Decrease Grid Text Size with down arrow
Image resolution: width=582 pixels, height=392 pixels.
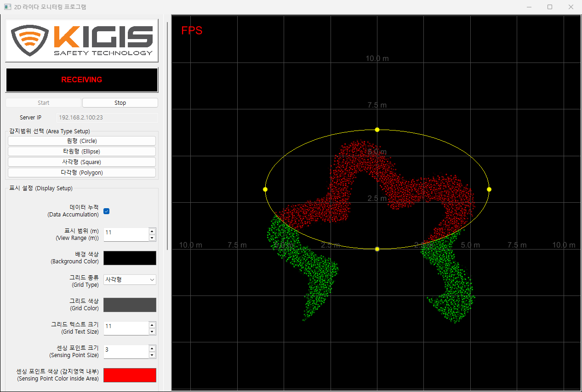tap(152, 332)
